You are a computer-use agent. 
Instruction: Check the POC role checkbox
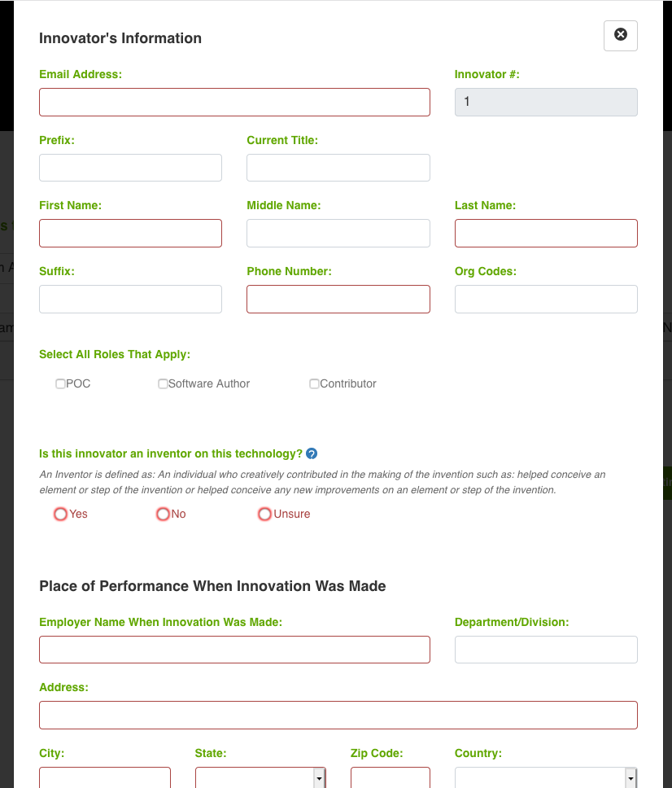click(x=61, y=383)
